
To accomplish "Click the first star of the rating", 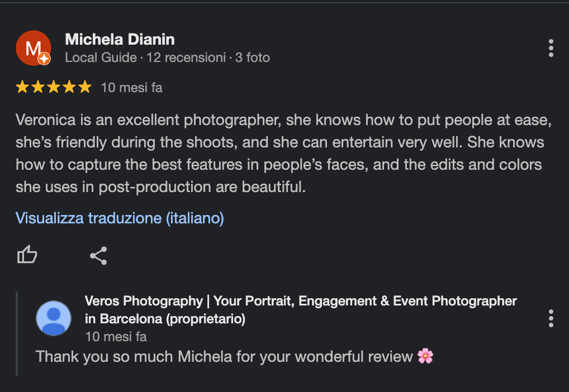I will (22, 87).
